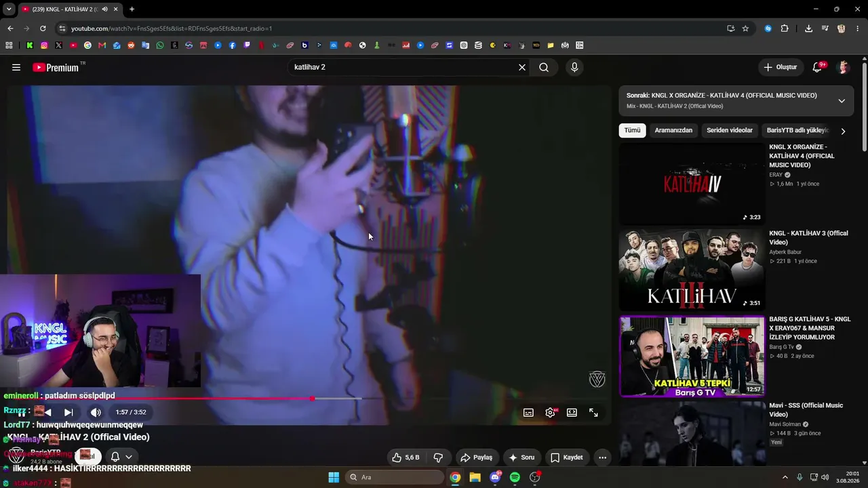Open the bookmarks apps grid icon
Screen dimensions: 868x488
9,45
